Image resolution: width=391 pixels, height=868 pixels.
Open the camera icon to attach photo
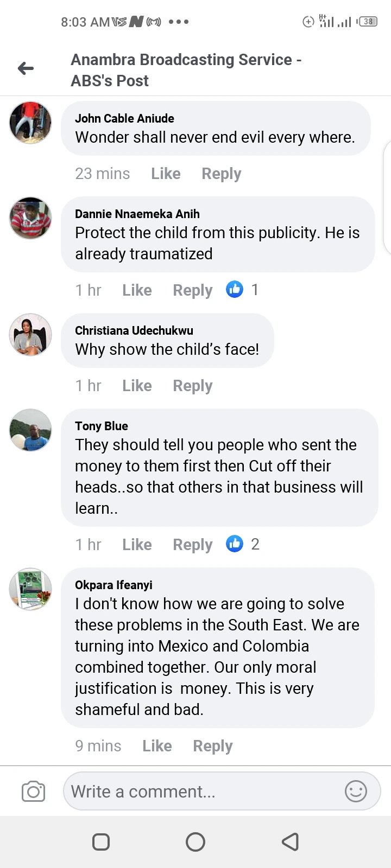pyautogui.click(x=33, y=792)
